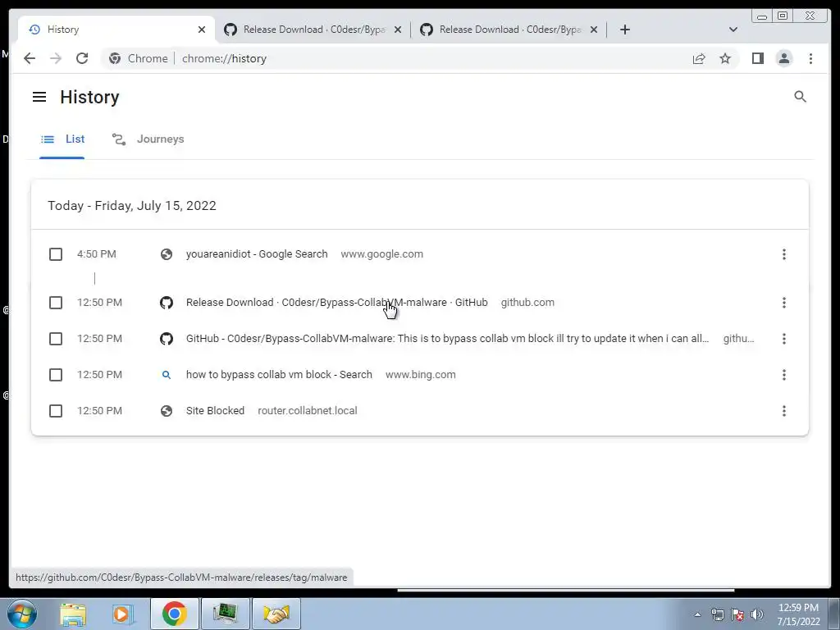Open actions menu for GitHub C0desr repo entry
This screenshot has height=630, width=840.
point(783,339)
